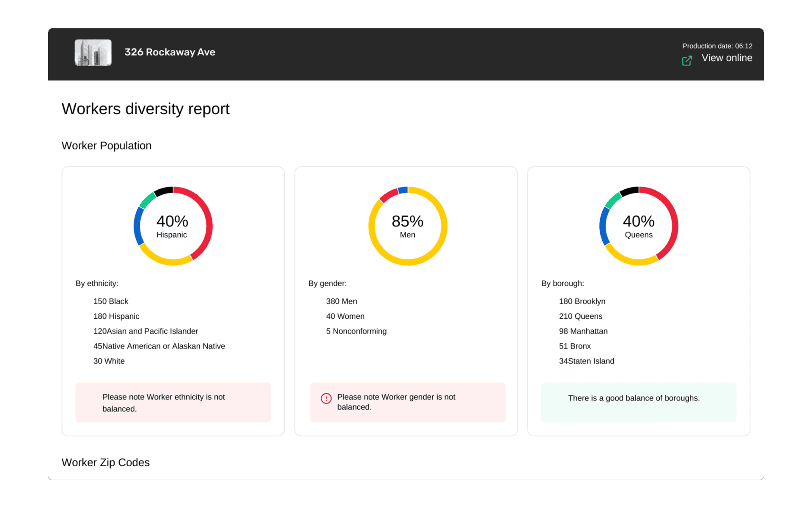Image resolution: width=812 pixels, height=508 pixels.
Task: Open the View online link
Action: (727, 58)
